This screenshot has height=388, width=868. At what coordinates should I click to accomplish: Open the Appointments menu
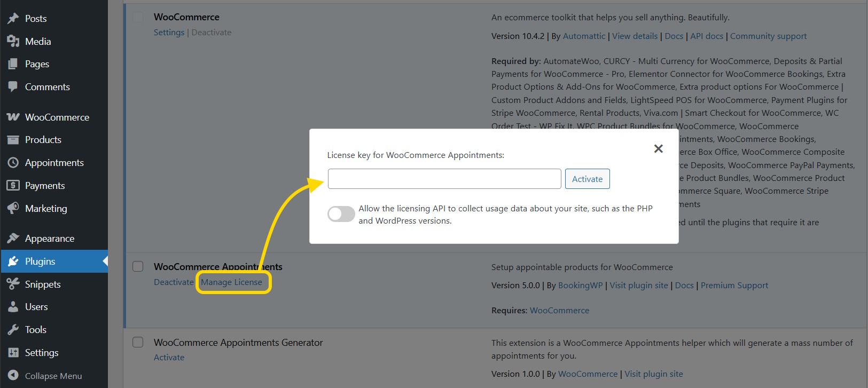(x=54, y=163)
